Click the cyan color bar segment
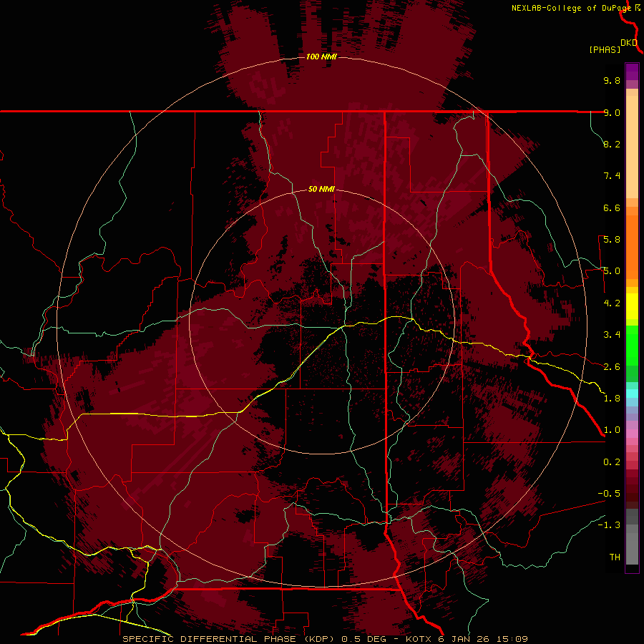This screenshot has height=644, width=644. click(x=632, y=394)
